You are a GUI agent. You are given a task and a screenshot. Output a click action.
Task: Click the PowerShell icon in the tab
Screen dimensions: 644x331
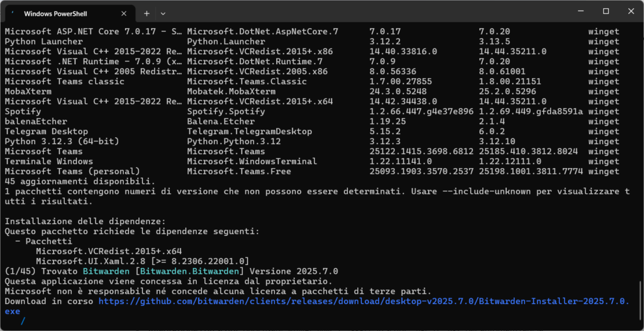(x=13, y=13)
